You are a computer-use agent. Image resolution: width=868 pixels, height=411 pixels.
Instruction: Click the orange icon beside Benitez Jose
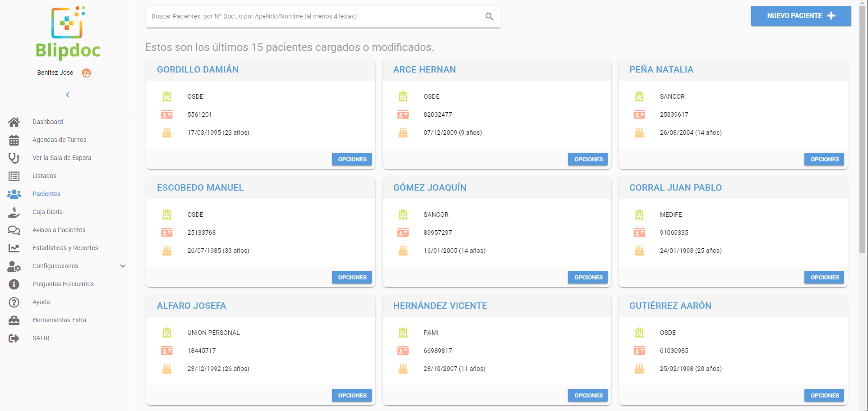[x=87, y=73]
